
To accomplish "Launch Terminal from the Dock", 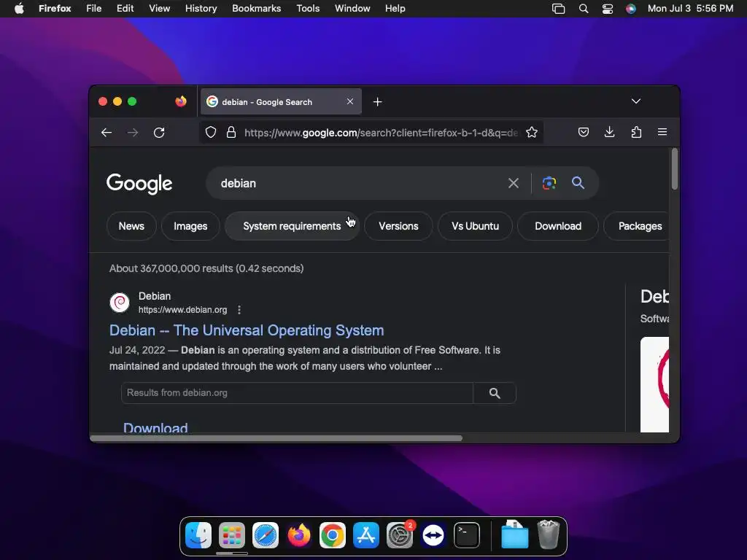I will tap(467, 535).
